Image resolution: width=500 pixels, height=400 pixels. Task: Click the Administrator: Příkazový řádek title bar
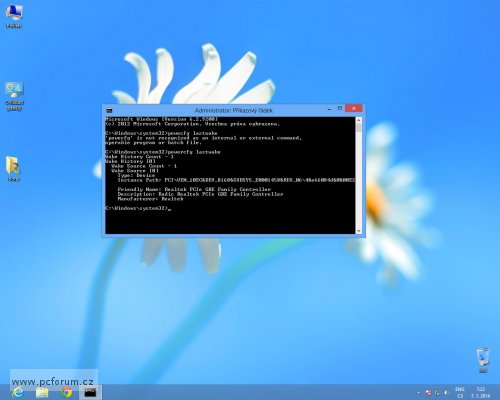pos(233,110)
